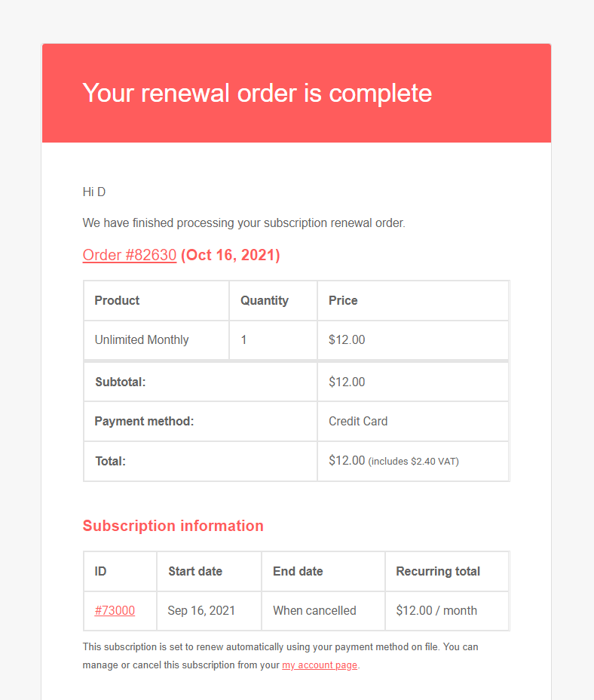
Task: Click the 'includes $2.40 VAT' total amount
Action: (412, 462)
